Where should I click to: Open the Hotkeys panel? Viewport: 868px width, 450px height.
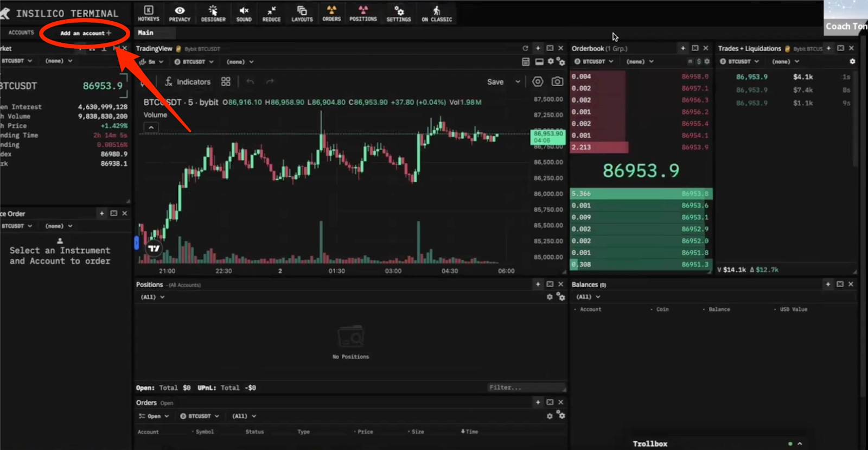click(x=149, y=14)
